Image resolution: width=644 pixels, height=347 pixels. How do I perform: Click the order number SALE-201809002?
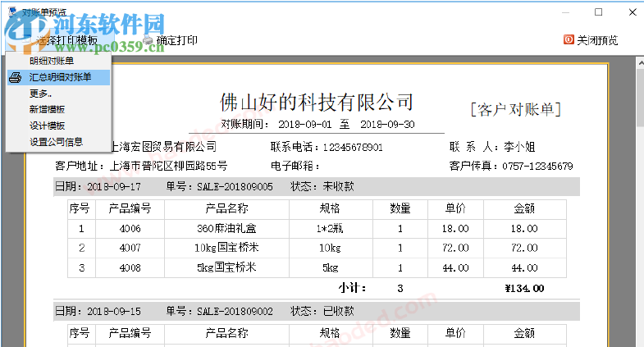(x=235, y=311)
